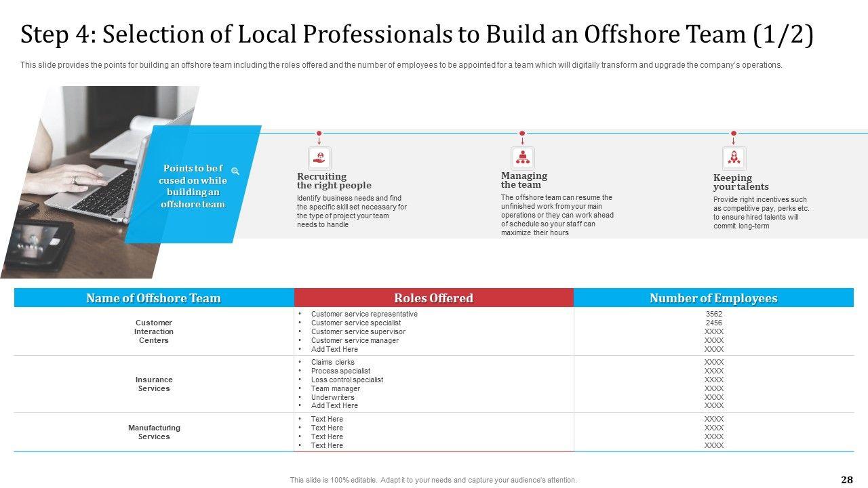Click the 'Roles Offered' column header
The height and width of the screenshot is (488, 868).
[434, 298]
